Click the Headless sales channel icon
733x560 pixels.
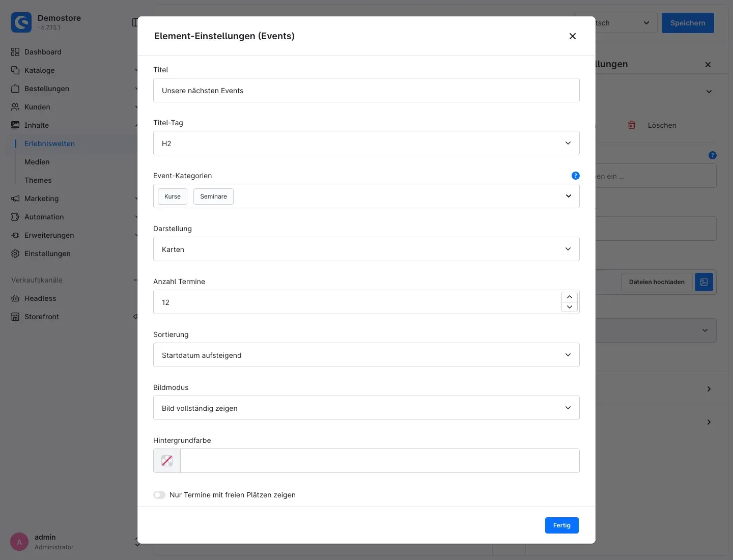(15, 298)
